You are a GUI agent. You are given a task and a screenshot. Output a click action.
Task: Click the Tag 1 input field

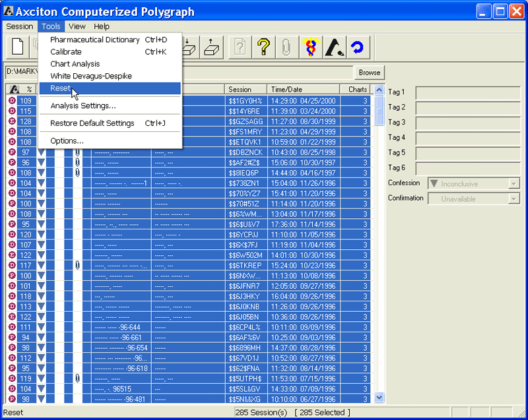point(468,93)
